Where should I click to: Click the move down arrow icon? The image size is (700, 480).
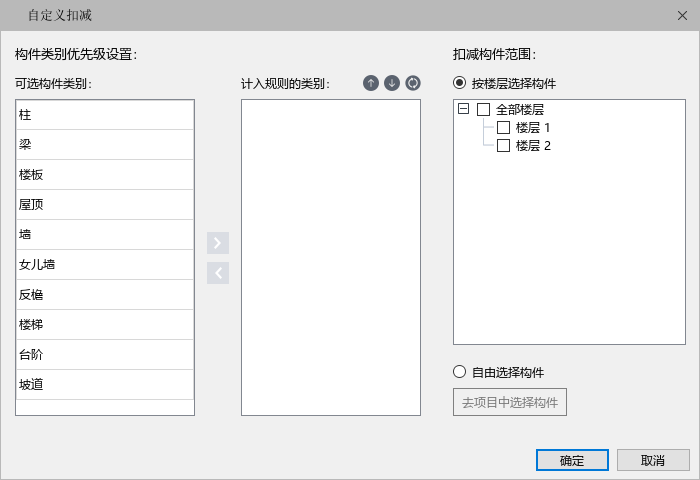pyautogui.click(x=392, y=83)
